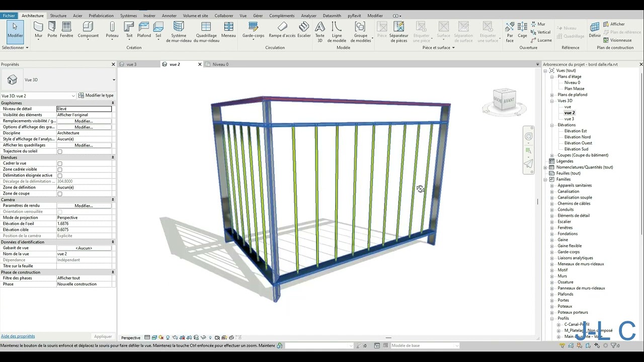
Task: Choose the Texte 3D tool
Action: click(x=320, y=32)
